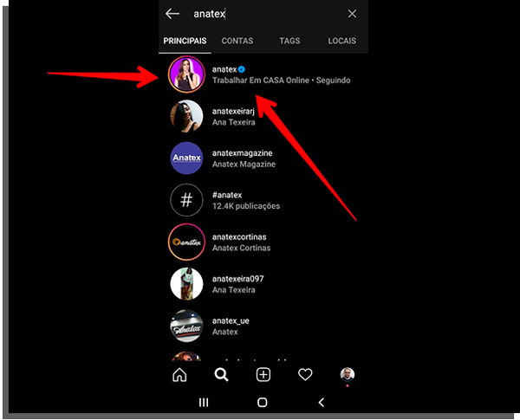The width and height of the screenshot is (520, 420).
Task: Clear the search text with X icon
Action: [x=352, y=14]
